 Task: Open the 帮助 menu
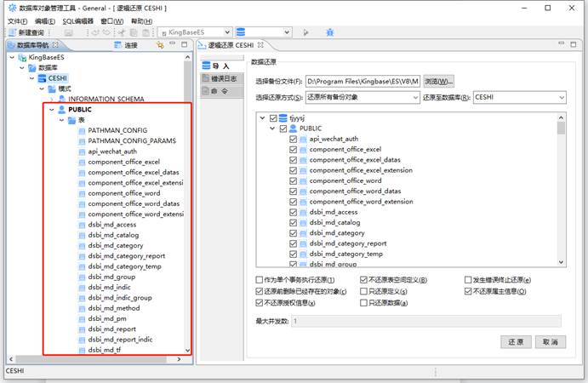[x=141, y=21]
